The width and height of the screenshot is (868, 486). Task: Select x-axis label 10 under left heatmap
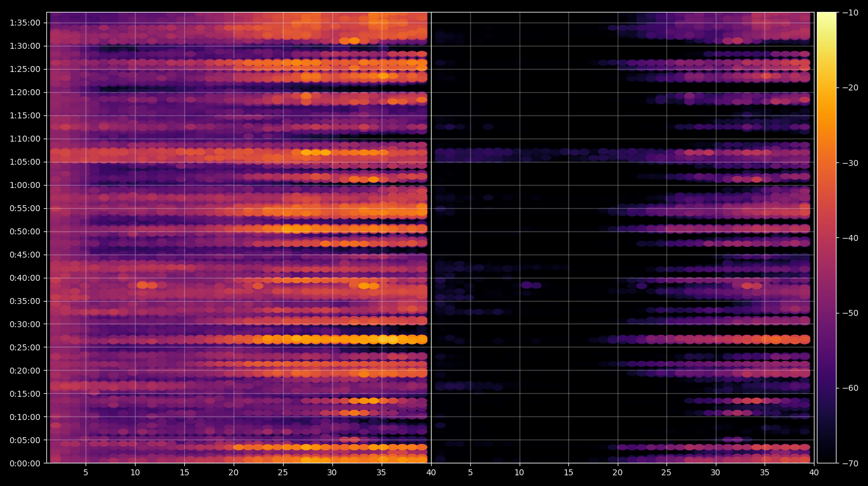coord(135,473)
